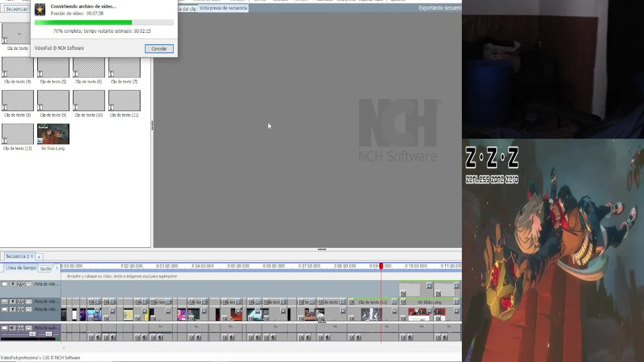Open transition icon on the lightning video clip
This screenshot has height=362, width=644.
[x=394, y=310]
